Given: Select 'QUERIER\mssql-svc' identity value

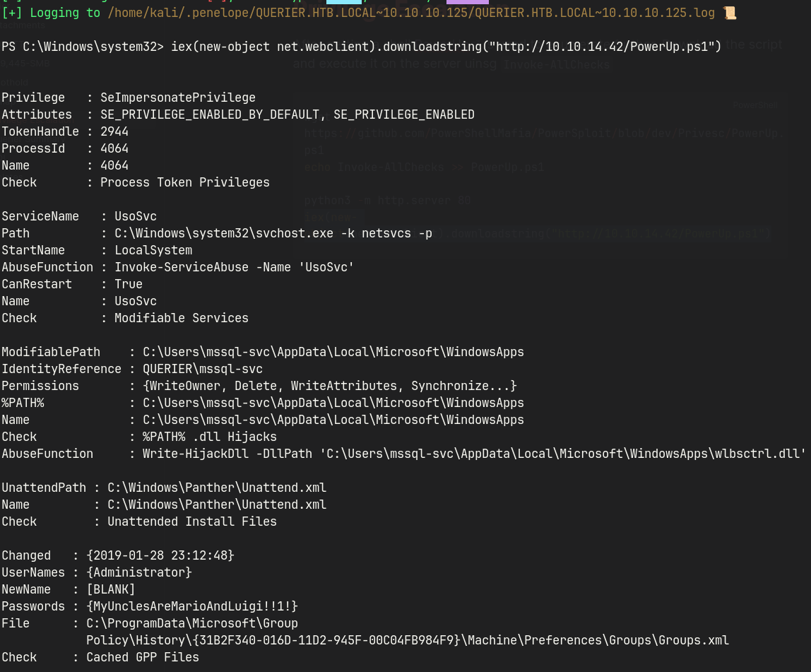Looking at the screenshot, I should [x=203, y=370].
